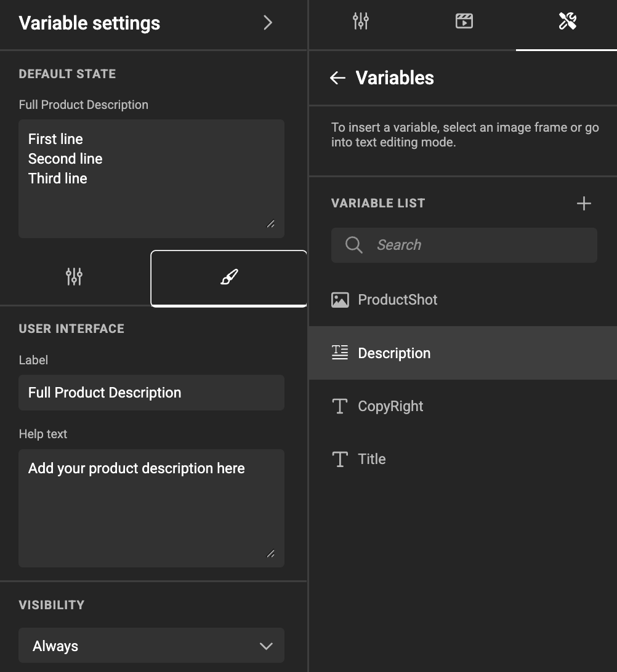Image resolution: width=617 pixels, height=672 pixels.
Task: Click the Title text type icon
Action: click(340, 460)
